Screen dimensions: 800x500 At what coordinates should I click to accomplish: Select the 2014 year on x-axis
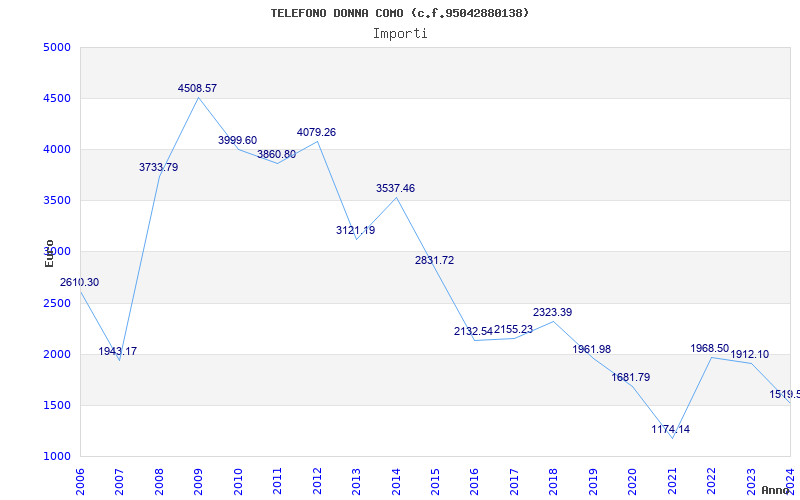click(396, 479)
